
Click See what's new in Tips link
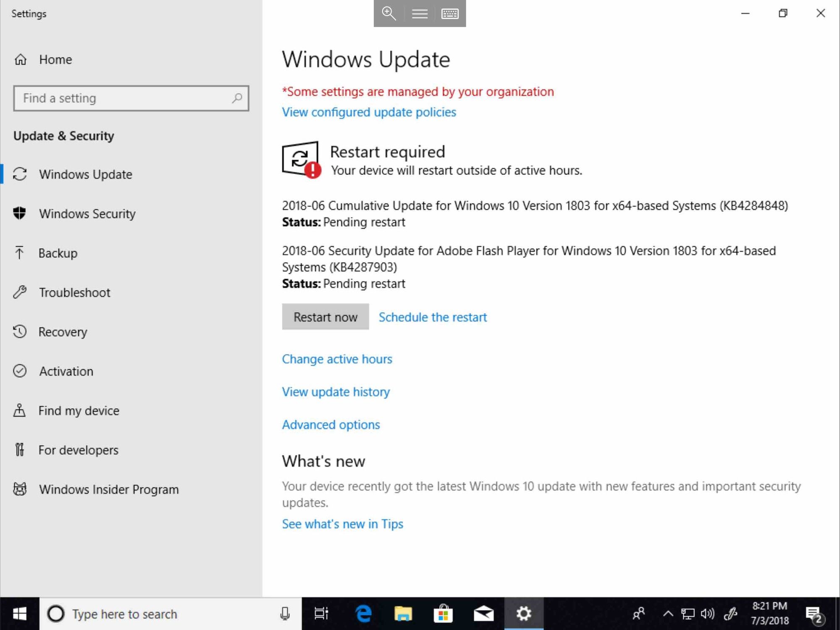click(x=342, y=524)
